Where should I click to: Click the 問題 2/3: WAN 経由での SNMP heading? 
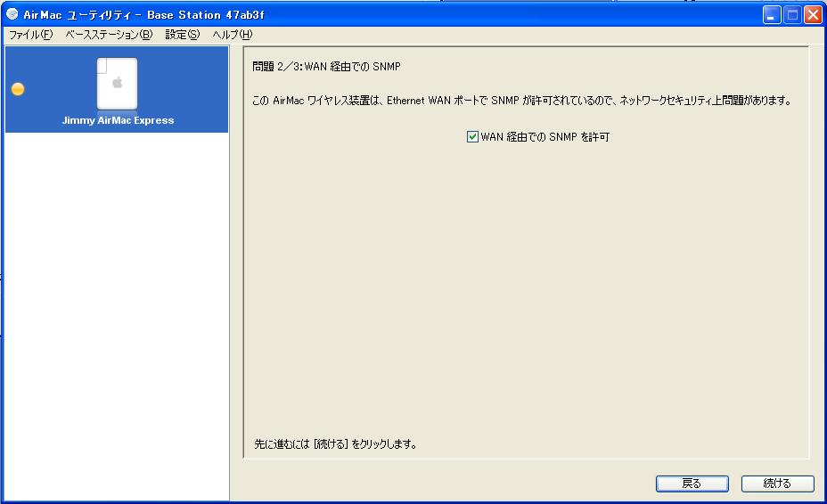coord(326,67)
